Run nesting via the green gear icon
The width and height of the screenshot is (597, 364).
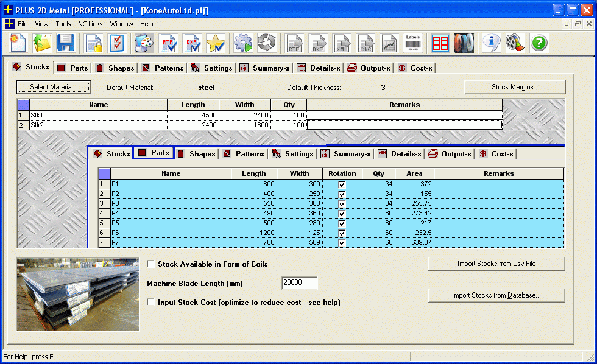[243, 43]
